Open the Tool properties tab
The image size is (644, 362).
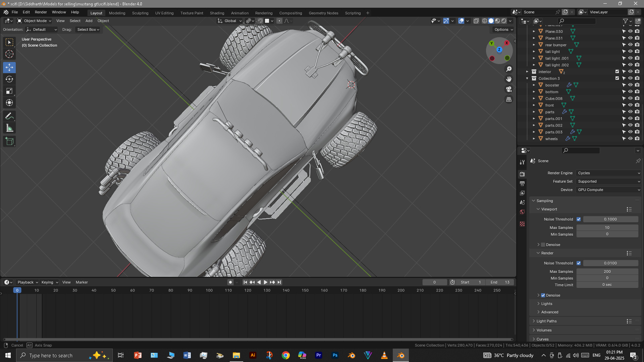pos(522,162)
